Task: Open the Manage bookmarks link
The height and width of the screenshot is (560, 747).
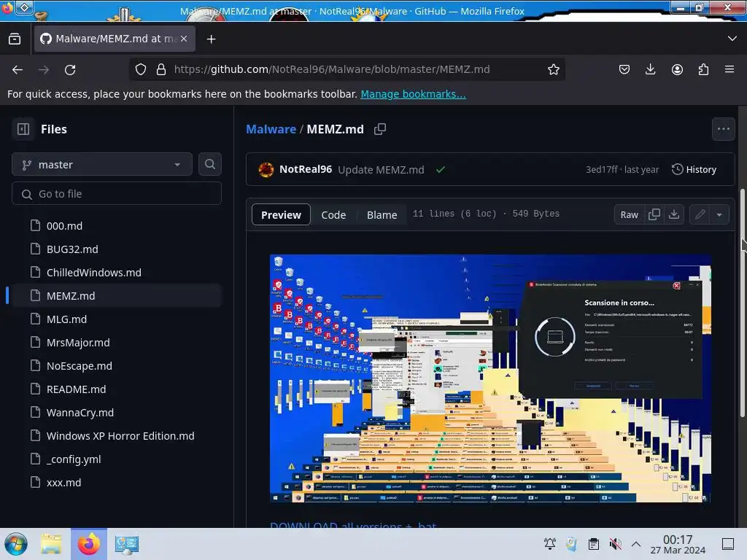Action: click(x=413, y=94)
